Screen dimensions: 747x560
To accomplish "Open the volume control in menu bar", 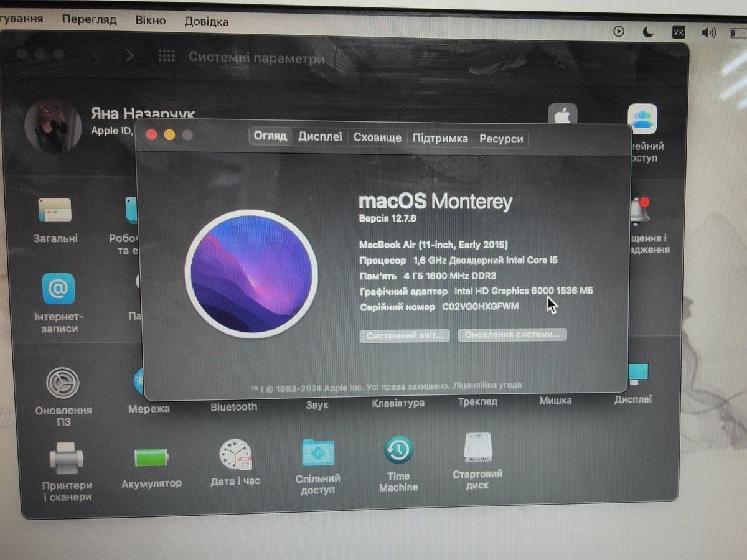I will tap(708, 32).
